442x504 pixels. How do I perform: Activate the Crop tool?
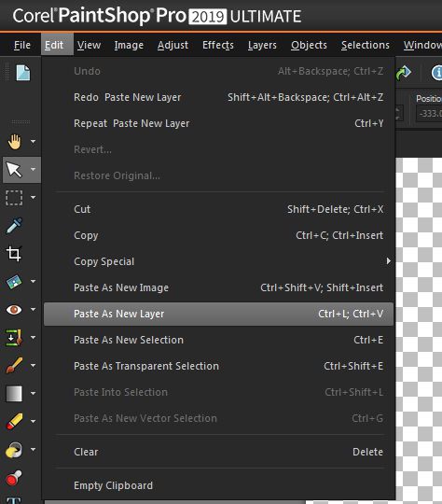15,254
